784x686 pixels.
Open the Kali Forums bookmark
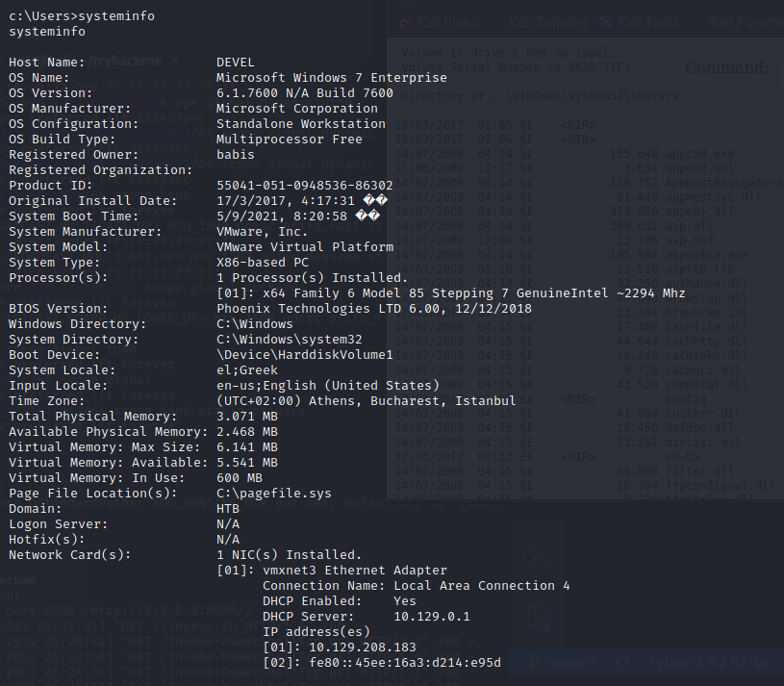tap(750, 22)
